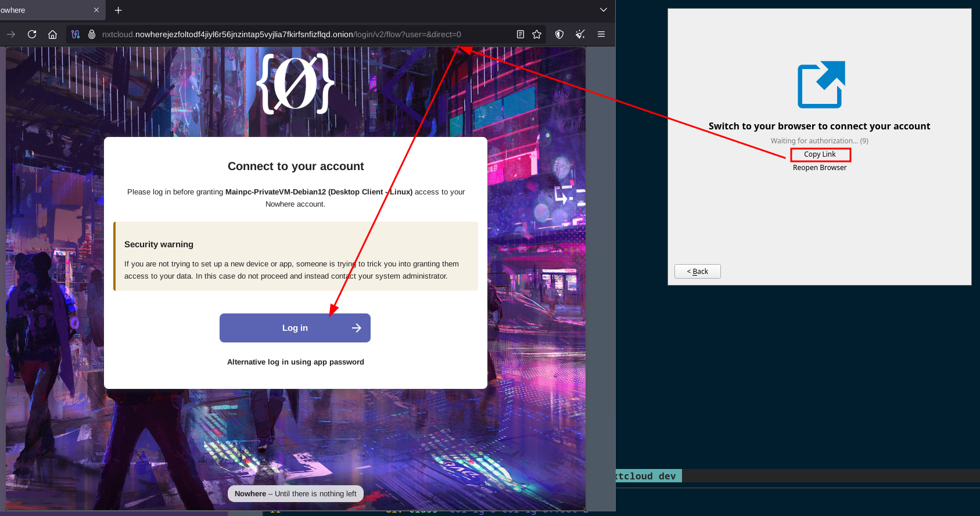980x516 pixels.
Task: Click Copy Link in the client window
Action: click(820, 154)
